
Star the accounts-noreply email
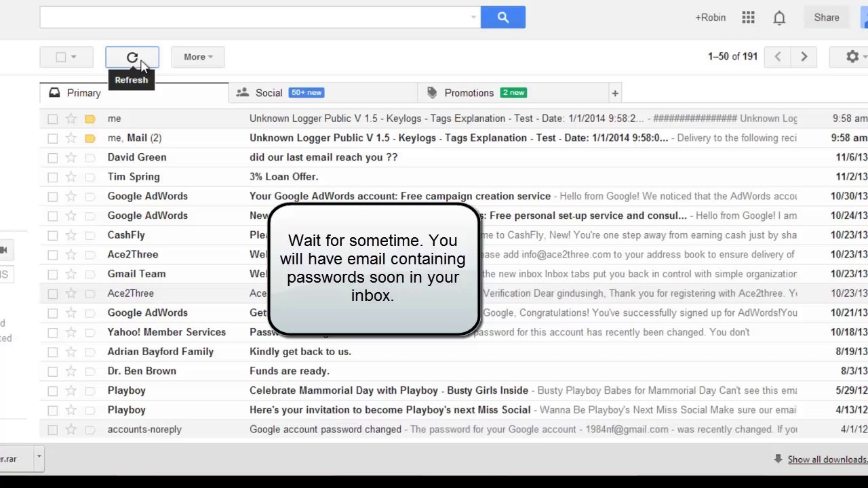pyautogui.click(x=71, y=430)
